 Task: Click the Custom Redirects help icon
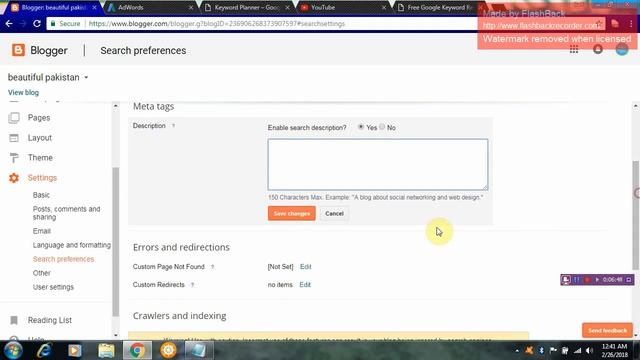tap(192, 285)
